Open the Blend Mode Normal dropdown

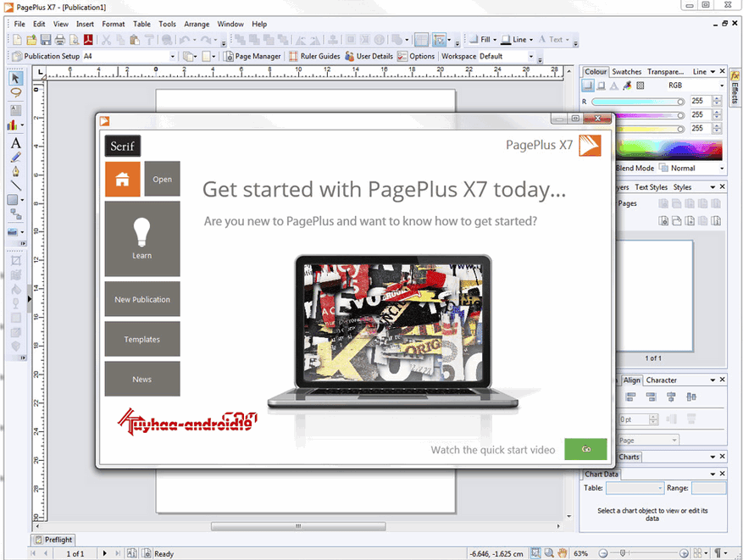tap(722, 169)
